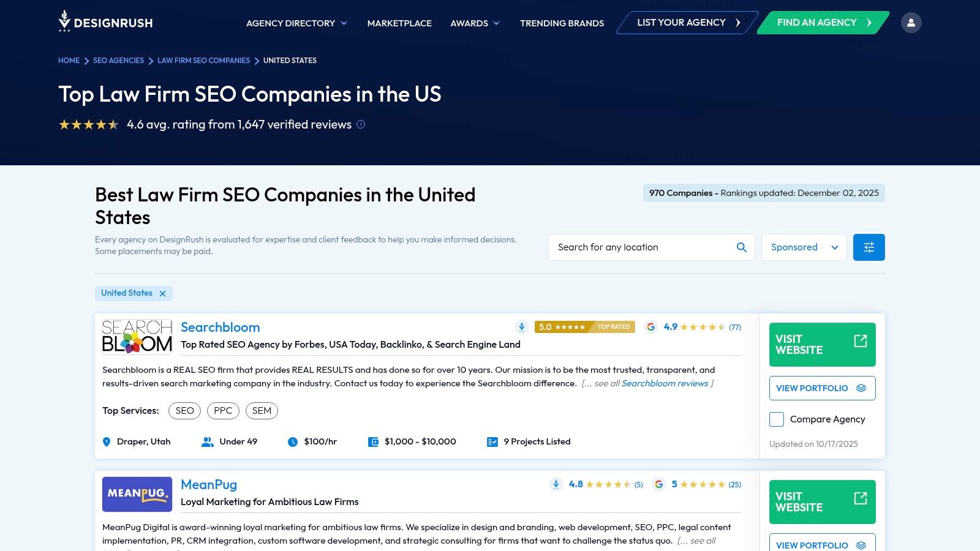
Task: Click the Google icon in MeanPug's rating
Action: (x=659, y=484)
